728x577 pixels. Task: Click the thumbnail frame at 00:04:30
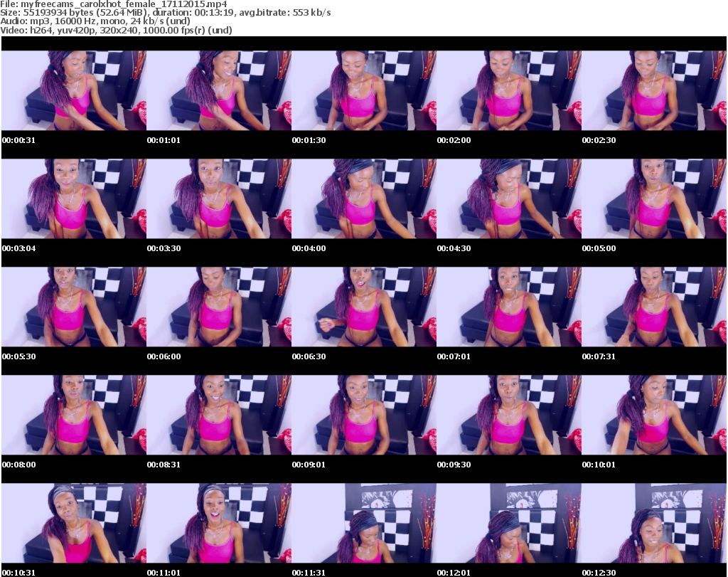[x=509, y=198]
